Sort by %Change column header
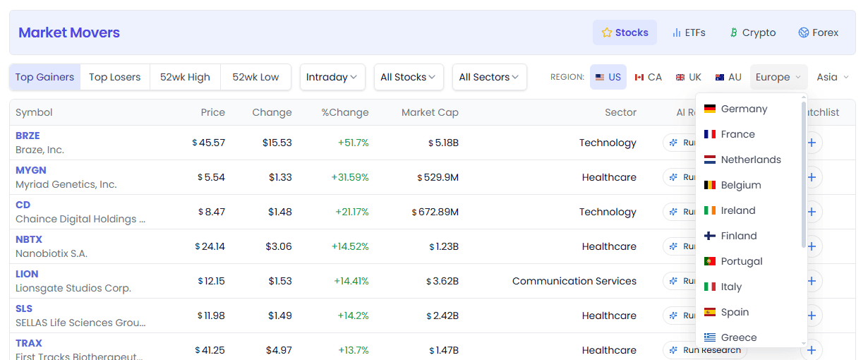The height and width of the screenshot is (360, 868). 345,112
